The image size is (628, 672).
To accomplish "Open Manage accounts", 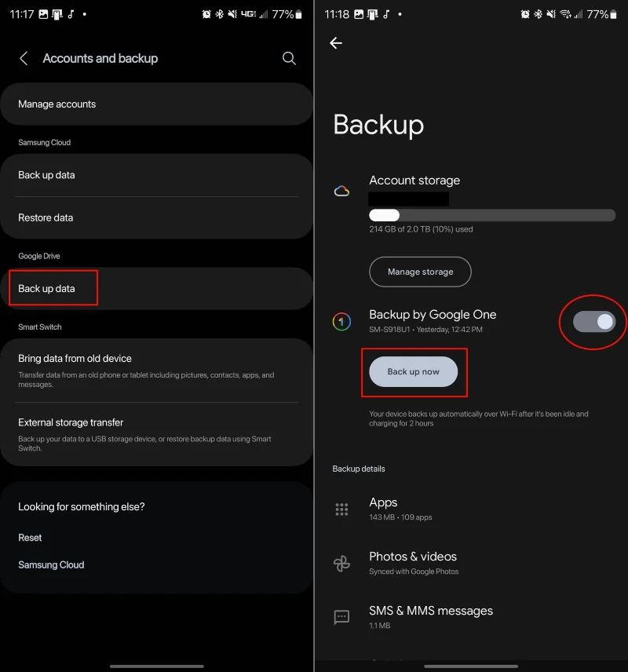I will click(156, 104).
